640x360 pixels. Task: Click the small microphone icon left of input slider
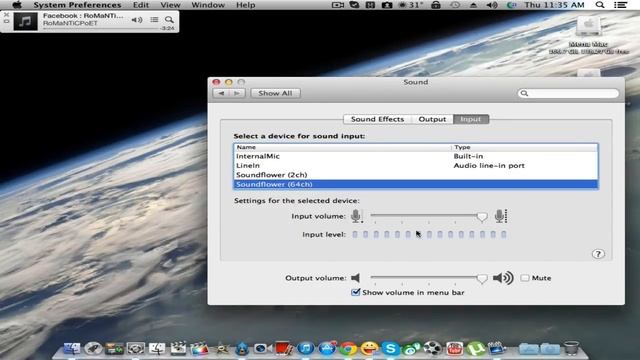pyautogui.click(x=357, y=216)
